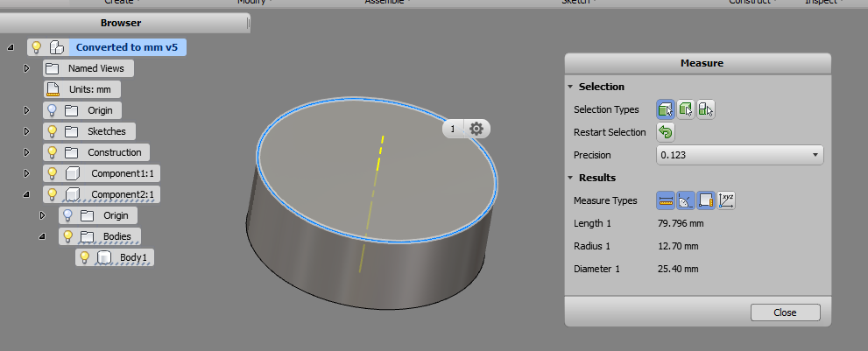Close the Measure dialog with Close button
Image resolution: width=868 pixels, height=351 pixels.
(785, 312)
